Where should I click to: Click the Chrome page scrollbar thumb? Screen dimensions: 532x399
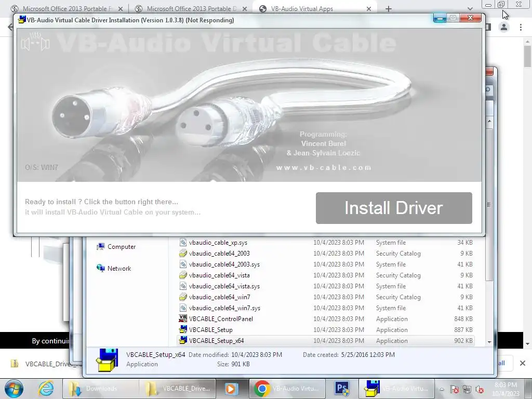point(528,56)
